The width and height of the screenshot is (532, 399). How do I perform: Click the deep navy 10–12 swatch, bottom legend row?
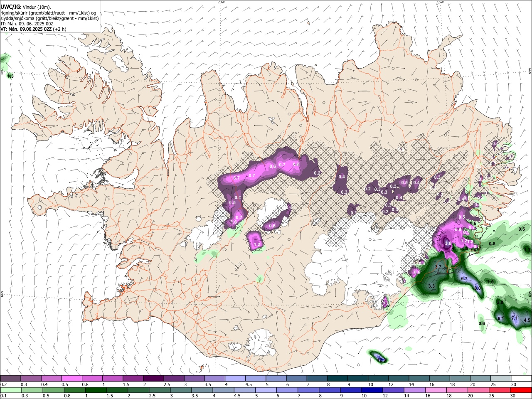click(x=372, y=390)
